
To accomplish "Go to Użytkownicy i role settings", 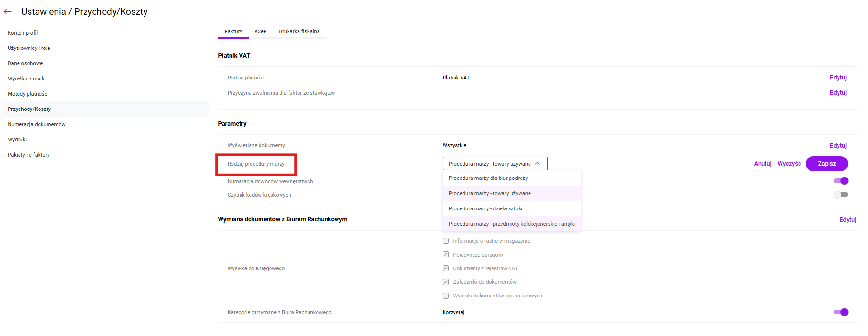I will tap(29, 48).
